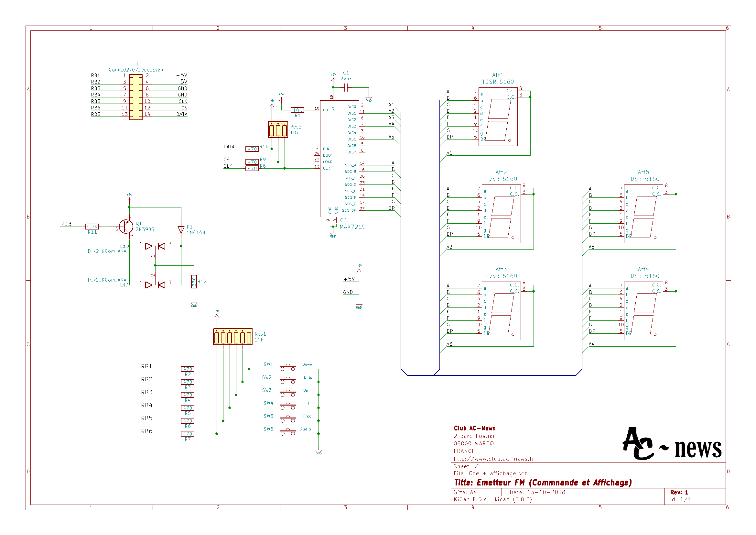Click the 'Club AC-News' title block heading
This screenshot has width=756, height=535.
click(474, 428)
